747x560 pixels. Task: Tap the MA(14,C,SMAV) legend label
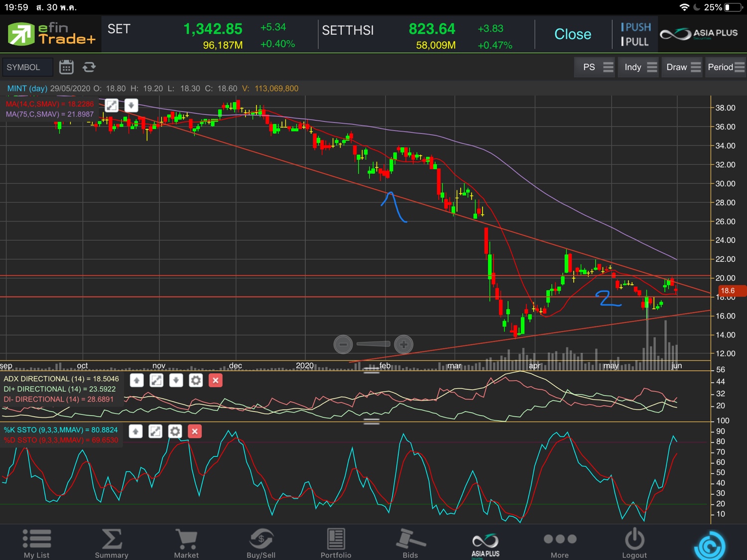tap(50, 104)
